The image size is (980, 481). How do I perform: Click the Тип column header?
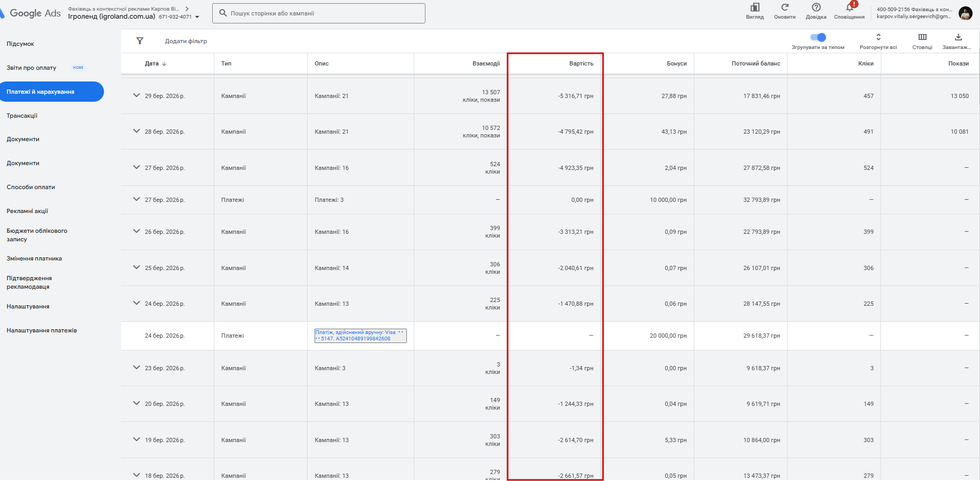pos(226,63)
